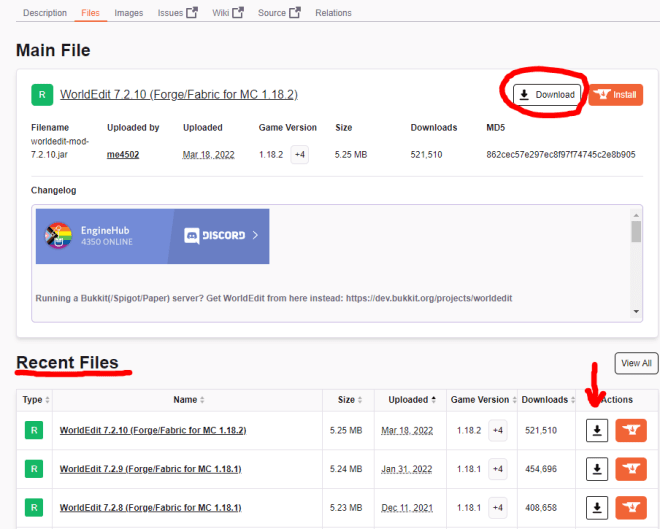Click the download icon for WorldEdit 7.2.10 row
The width and height of the screenshot is (660, 529).
tap(597, 430)
